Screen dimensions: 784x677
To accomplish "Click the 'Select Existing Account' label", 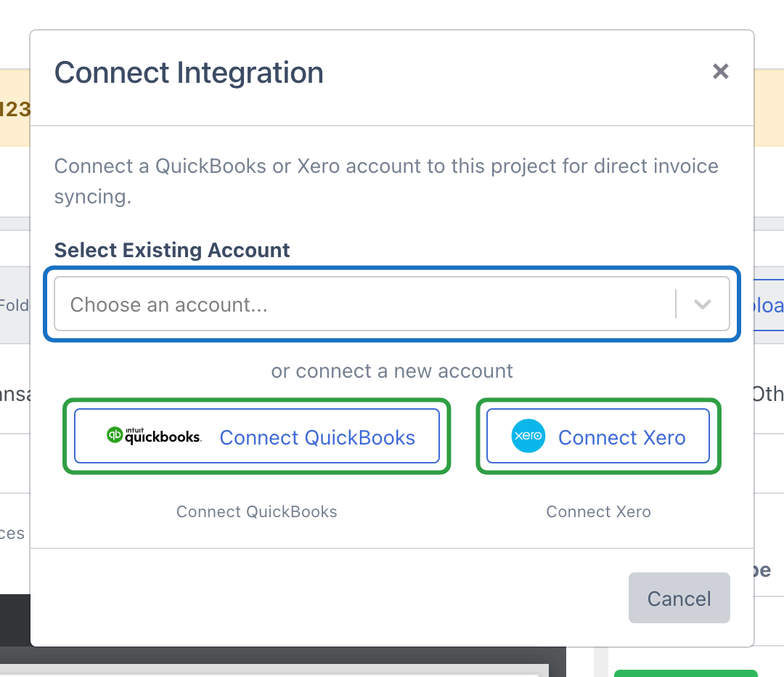I will tap(172, 250).
